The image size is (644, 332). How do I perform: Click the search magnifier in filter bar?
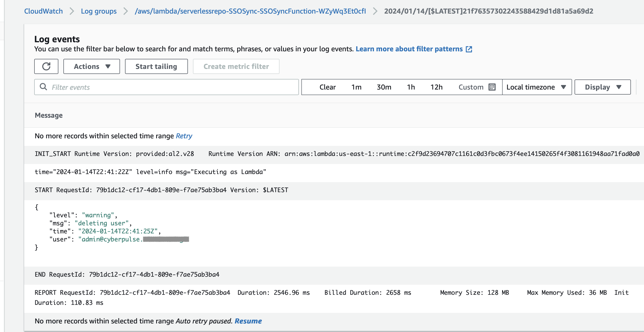click(x=44, y=87)
